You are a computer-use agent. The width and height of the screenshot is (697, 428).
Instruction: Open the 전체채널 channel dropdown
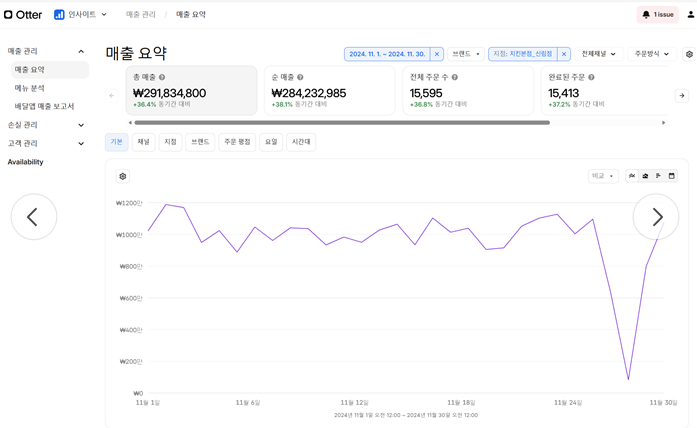click(x=598, y=54)
